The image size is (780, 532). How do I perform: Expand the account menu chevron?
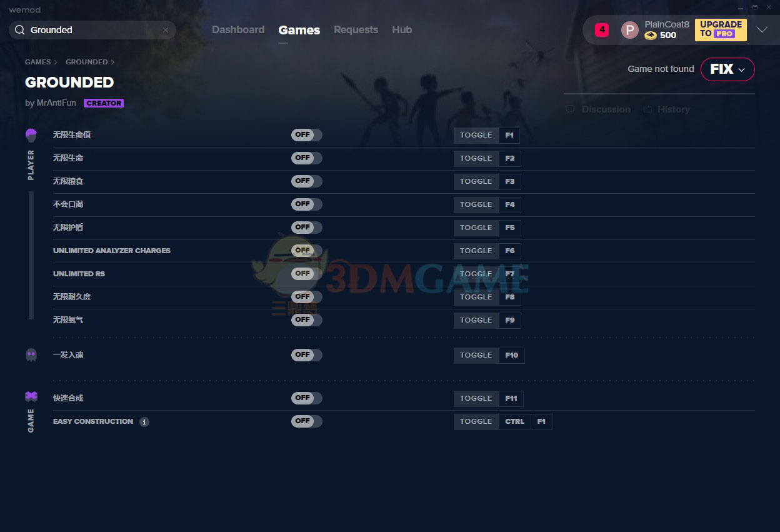pyautogui.click(x=762, y=30)
